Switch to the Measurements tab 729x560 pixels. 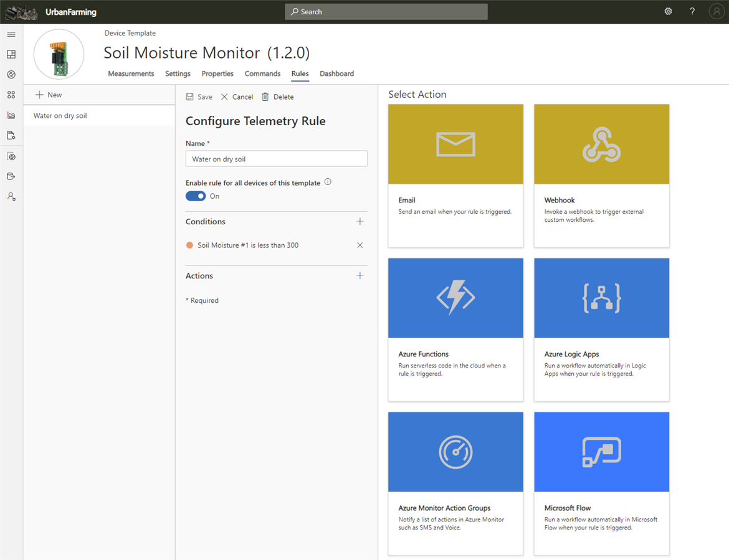point(131,74)
